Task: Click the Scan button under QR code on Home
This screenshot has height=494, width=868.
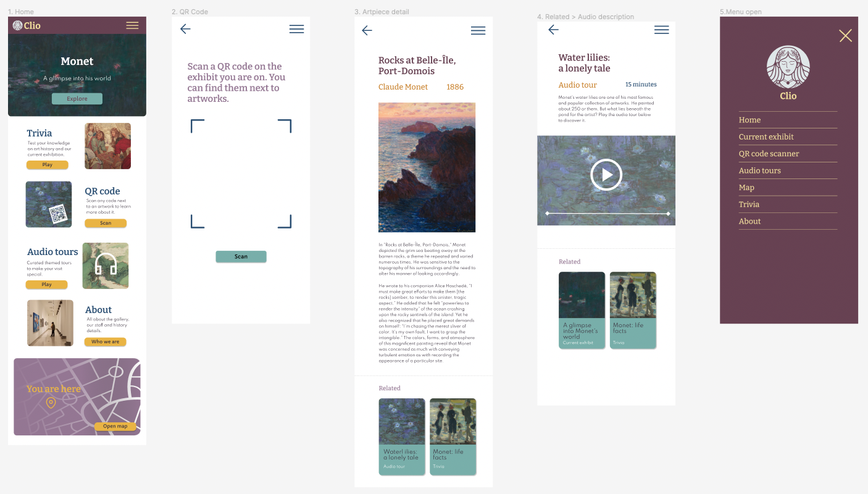Action: 106,223
